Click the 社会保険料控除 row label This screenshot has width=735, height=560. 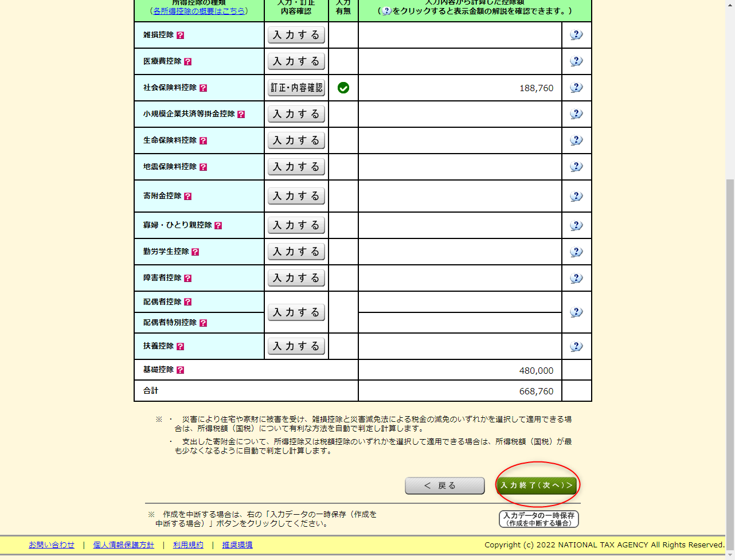(170, 88)
